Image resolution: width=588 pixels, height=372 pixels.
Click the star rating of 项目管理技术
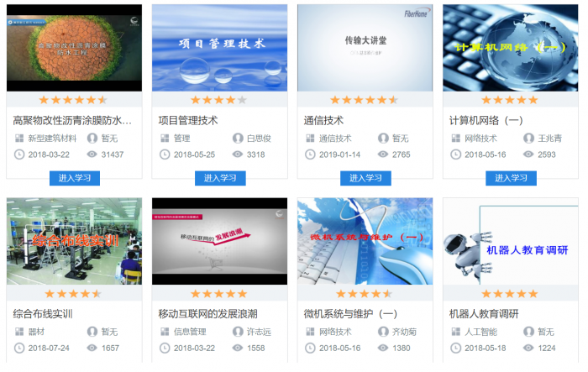pos(219,100)
